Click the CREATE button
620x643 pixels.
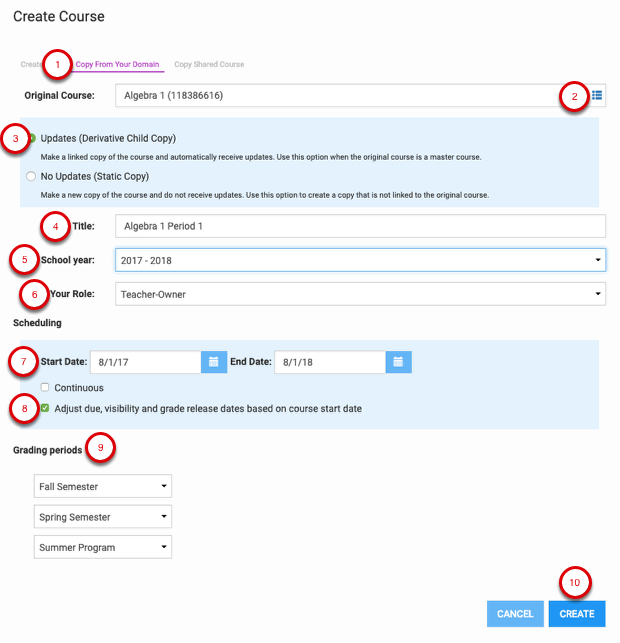(x=577, y=613)
